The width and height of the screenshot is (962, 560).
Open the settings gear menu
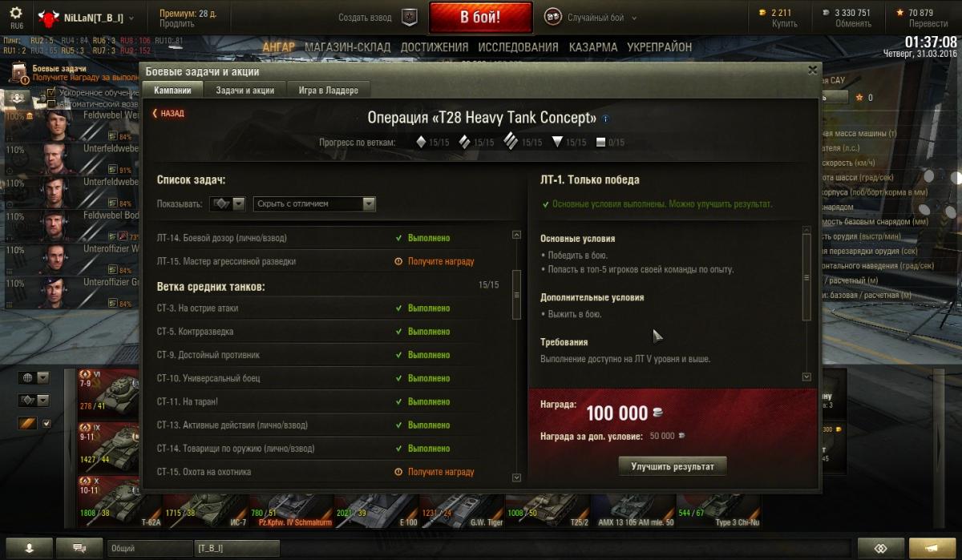(15, 14)
